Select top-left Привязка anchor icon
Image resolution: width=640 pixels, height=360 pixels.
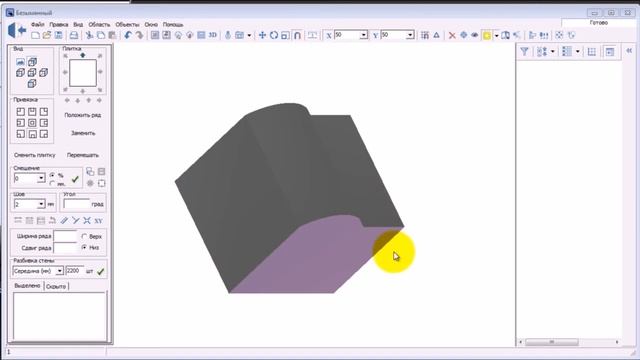[20, 111]
